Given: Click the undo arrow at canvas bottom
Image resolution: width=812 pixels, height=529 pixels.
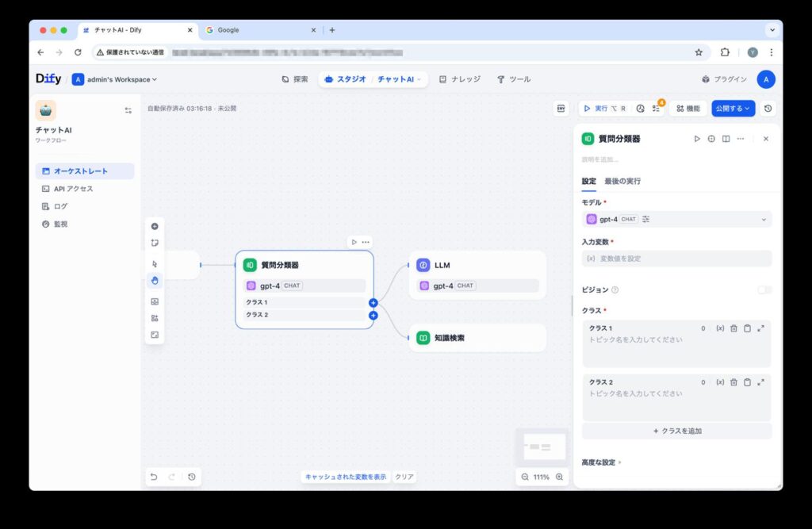Looking at the screenshot, I should pos(154,477).
